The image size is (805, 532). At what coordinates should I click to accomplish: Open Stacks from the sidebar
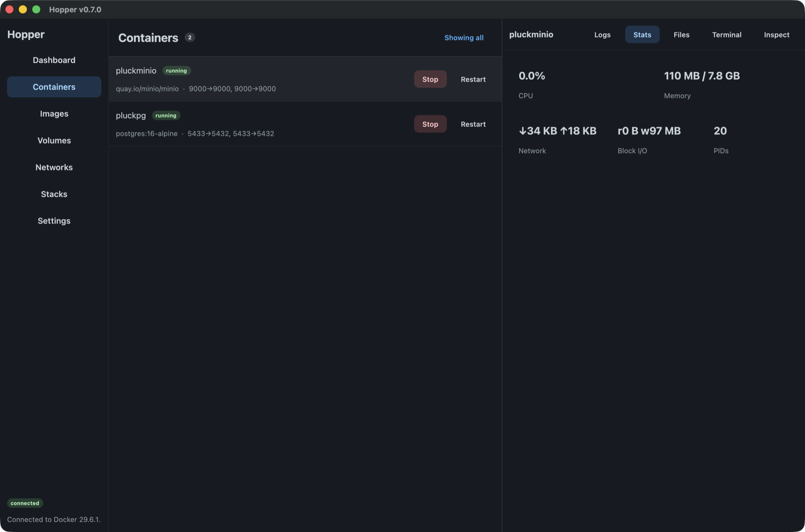coord(54,194)
